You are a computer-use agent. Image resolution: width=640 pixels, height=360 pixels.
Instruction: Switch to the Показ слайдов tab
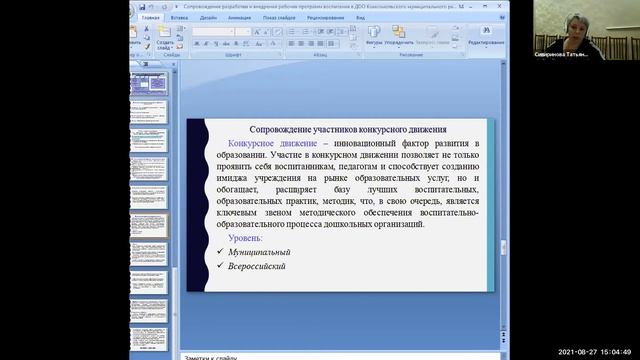coord(279,18)
